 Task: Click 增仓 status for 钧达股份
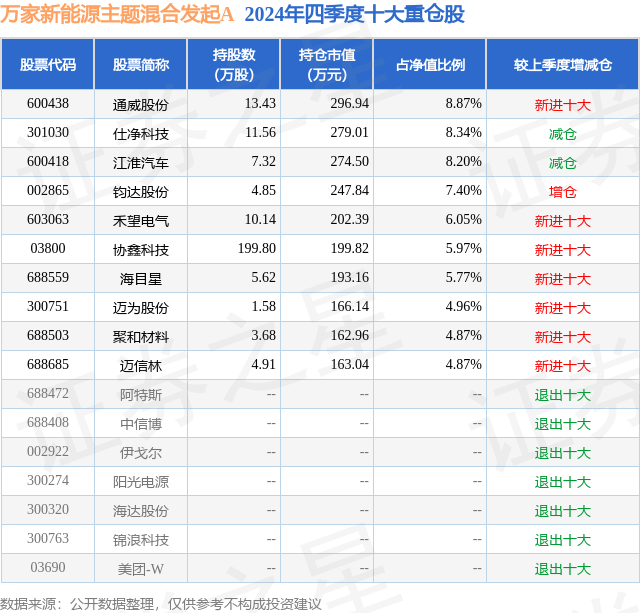pos(563,192)
